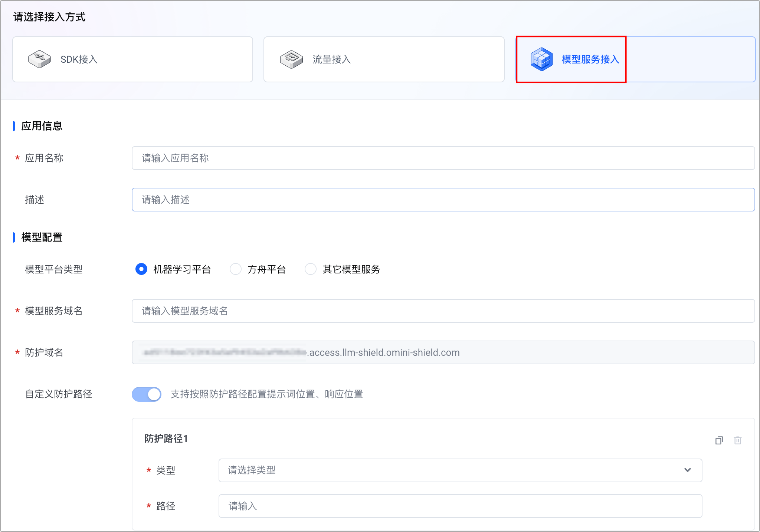
Task: Choose 其它模型服务 radio option
Action: 311,269
